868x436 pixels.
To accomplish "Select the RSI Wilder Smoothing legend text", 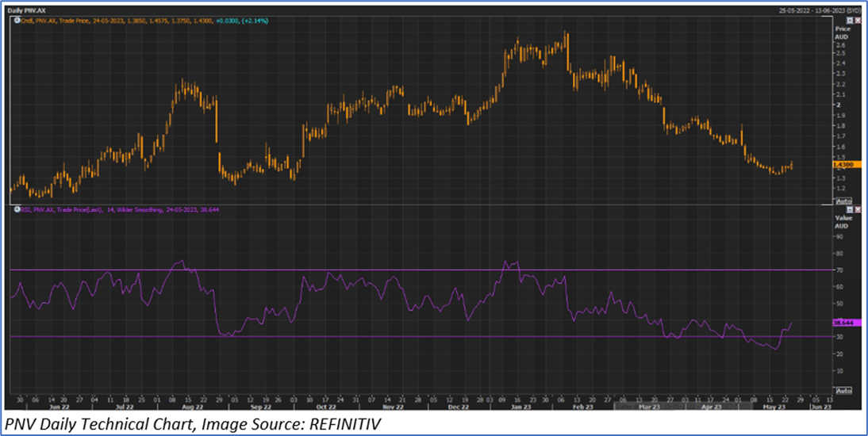I will (x=118, y=210).
